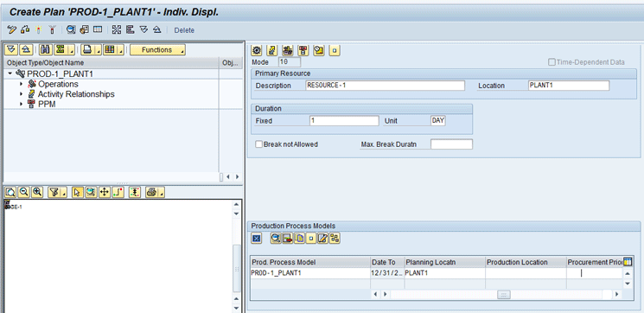644x313 pixels.
Task: Click the zoom out magnifier in graphic toolbar
Action: (24, 192)
